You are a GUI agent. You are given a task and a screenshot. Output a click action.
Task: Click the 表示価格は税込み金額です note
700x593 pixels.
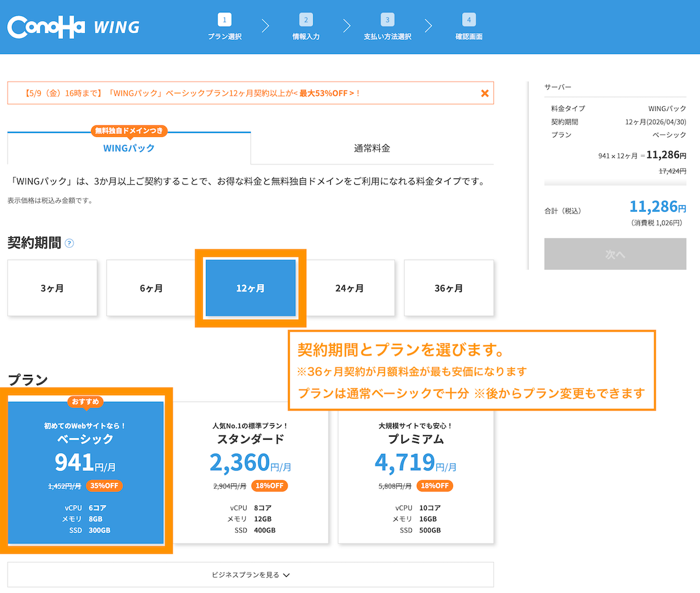(50, 201)
